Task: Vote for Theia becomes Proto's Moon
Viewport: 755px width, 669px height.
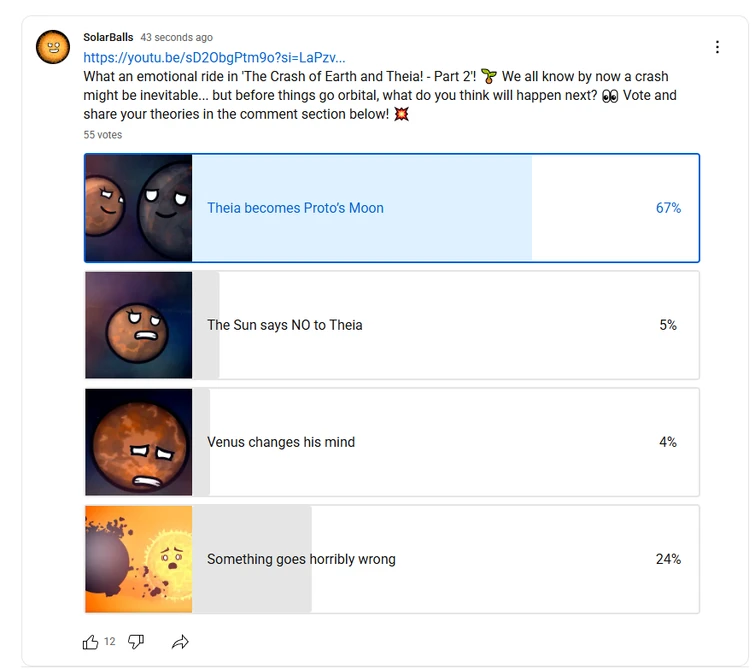Action: coord(295,208)
